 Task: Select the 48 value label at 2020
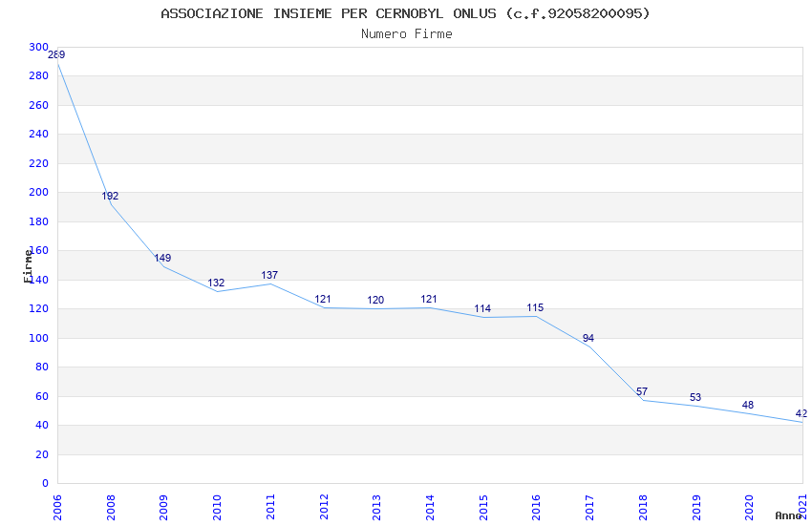click(748, 405)
